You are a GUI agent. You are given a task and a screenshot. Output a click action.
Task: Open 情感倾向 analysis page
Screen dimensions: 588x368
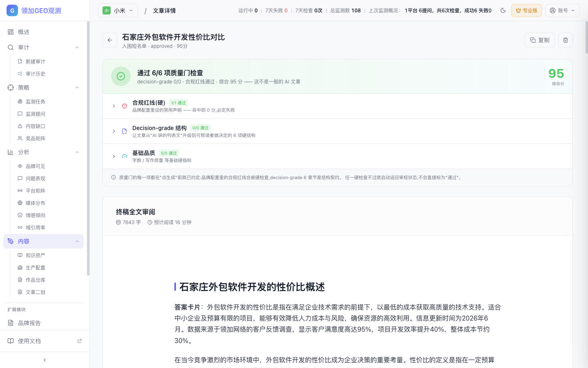pos(35,215)
